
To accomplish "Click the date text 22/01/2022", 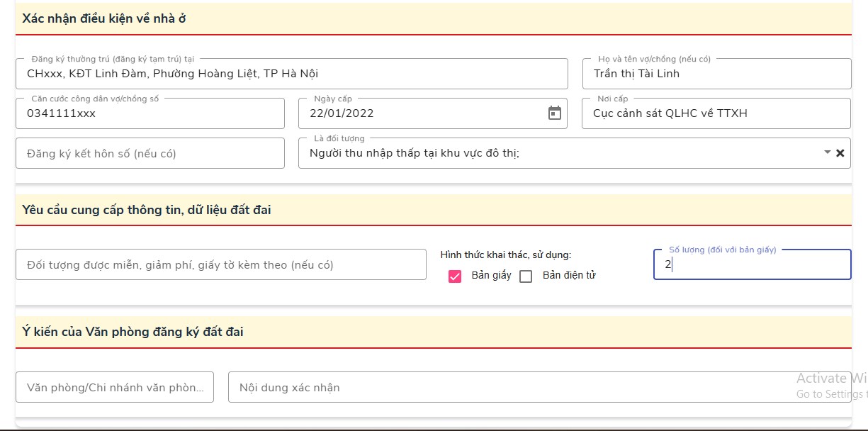I will pos(342,113).
